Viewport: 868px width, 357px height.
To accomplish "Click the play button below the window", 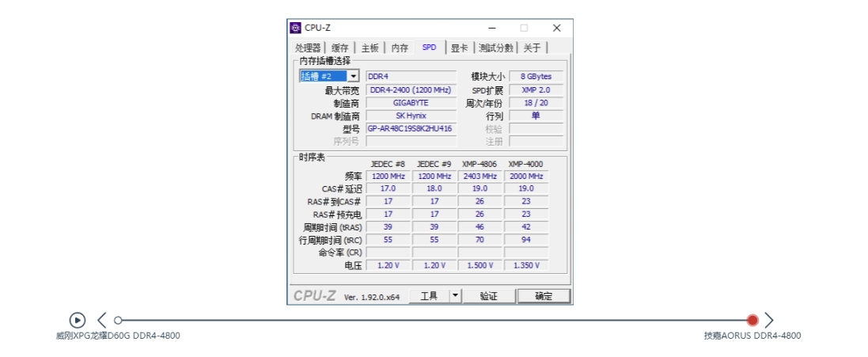I will click(78, 320).
